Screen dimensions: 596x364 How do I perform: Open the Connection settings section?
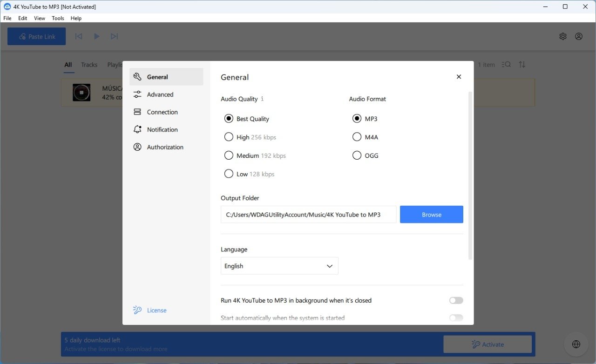(x=166, y=112)
